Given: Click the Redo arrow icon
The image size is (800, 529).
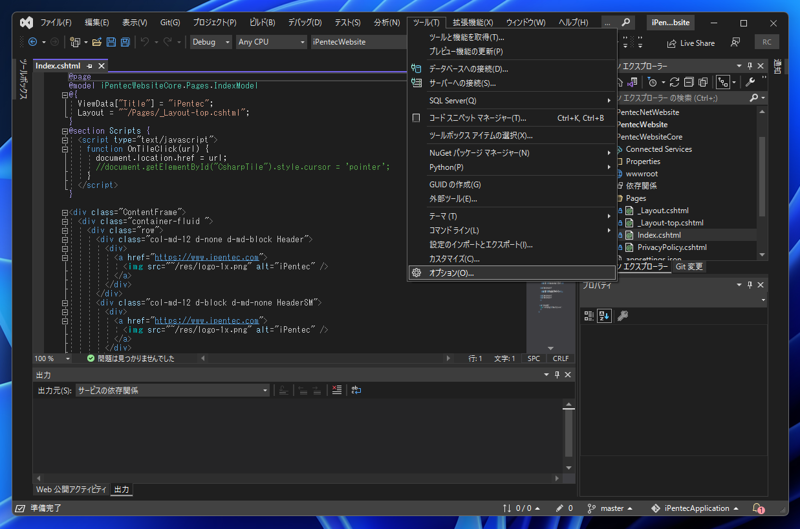Looking at the screenshot, I should pyautogui.click(x=167, y=42).
